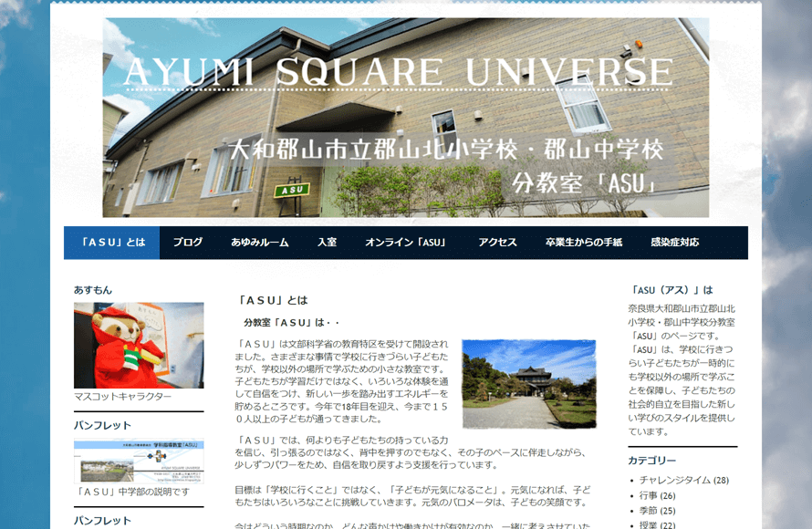
Task: Open the 「ASU」とは menu tab
Action: 112,243
